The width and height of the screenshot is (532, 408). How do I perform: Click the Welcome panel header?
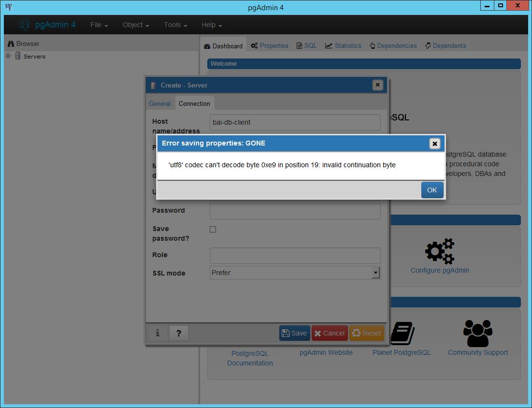364,63
